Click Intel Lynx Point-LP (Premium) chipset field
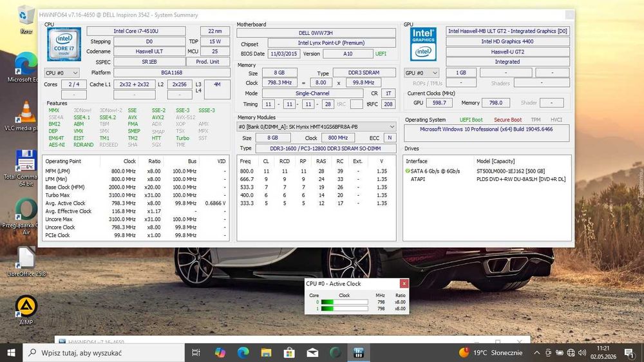The image size is (644, 362). click(332, 43)
